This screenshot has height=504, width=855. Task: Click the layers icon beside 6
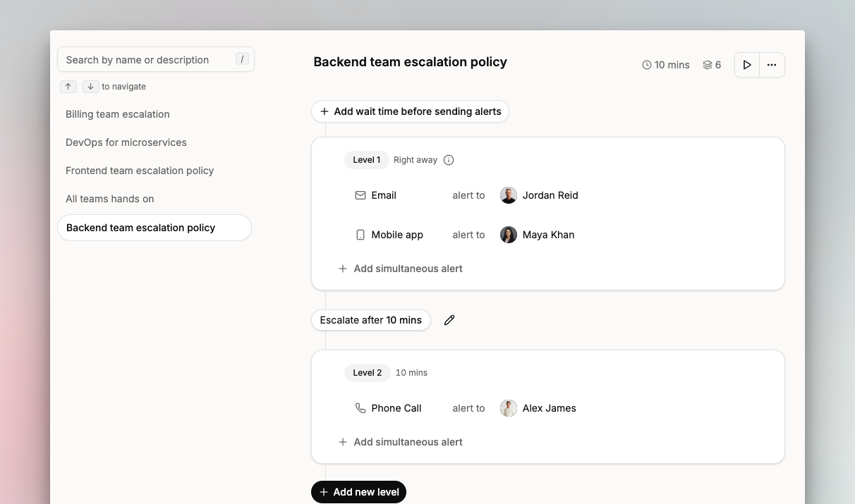pyautogui.click(x=708, y=65)
